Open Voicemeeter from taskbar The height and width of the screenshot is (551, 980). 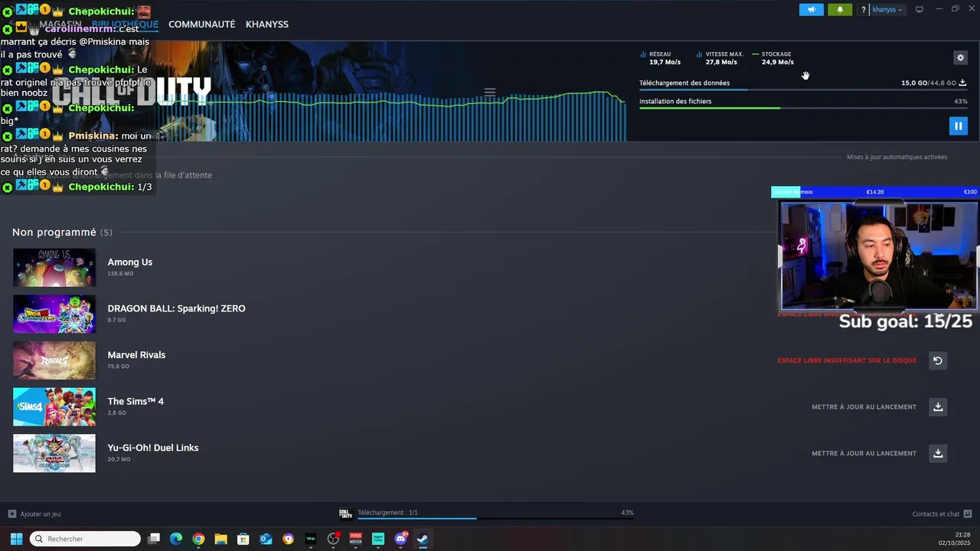click(355, 539)
